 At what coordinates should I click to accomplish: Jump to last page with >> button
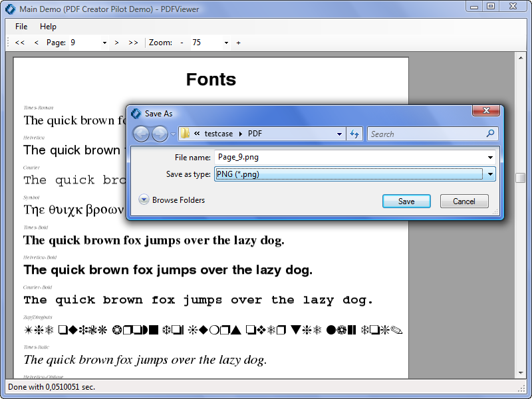(134, 43)
